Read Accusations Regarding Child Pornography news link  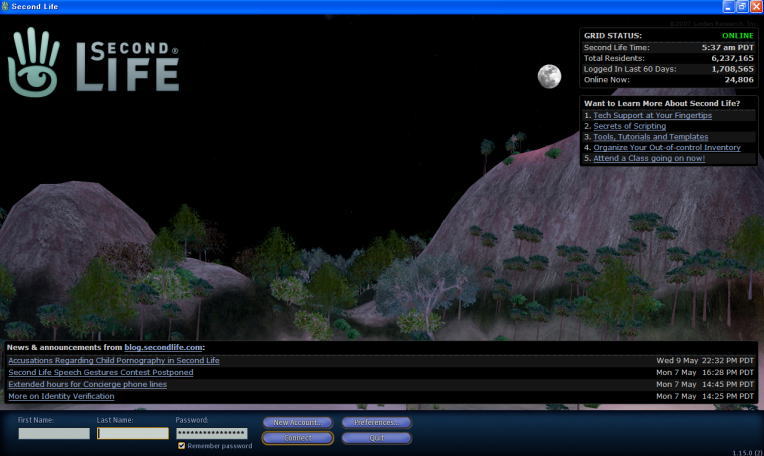(114, 361)
